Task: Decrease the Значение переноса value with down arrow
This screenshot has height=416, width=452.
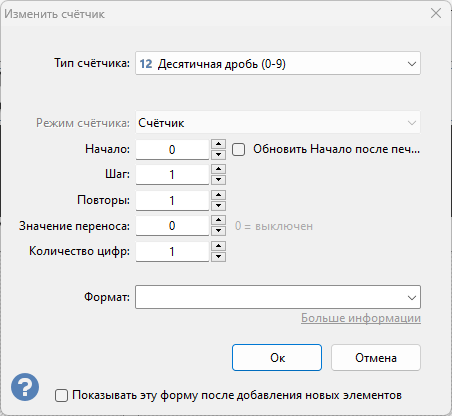Action: (218, 231)
